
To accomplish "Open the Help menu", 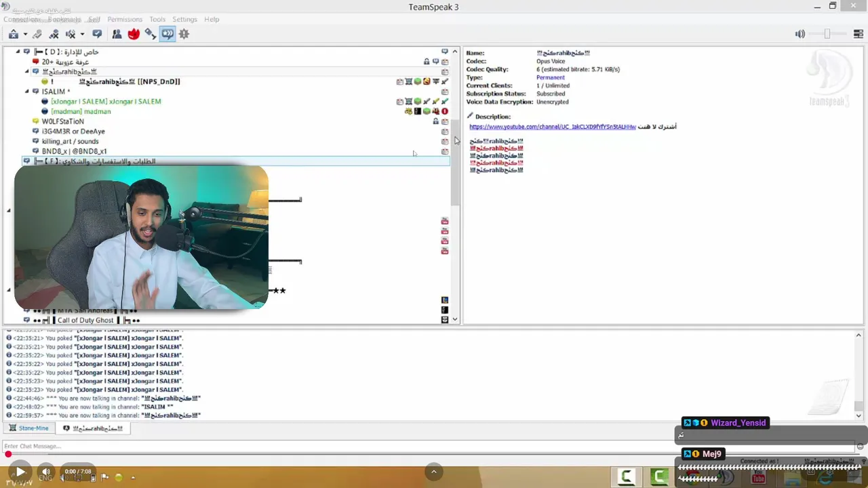I will [212, 19].
